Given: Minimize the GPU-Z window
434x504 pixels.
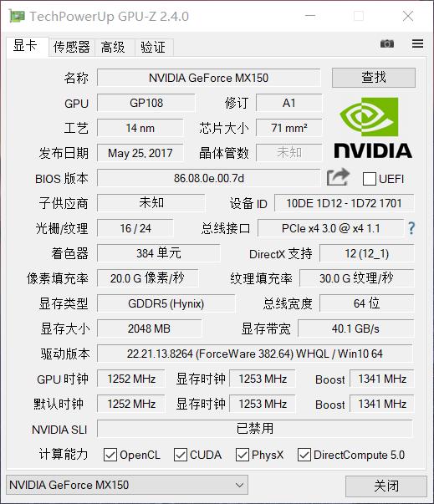Looking at the screenshot, I should click(310, 16).
